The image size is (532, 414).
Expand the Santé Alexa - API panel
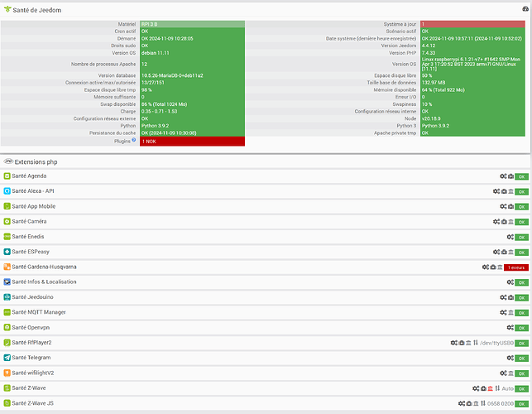tap(33, 191)
